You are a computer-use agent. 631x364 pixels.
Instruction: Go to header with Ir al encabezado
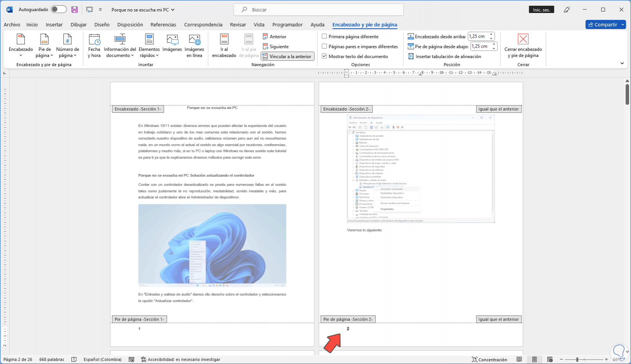pyautogui.click(x=224, y=45)
